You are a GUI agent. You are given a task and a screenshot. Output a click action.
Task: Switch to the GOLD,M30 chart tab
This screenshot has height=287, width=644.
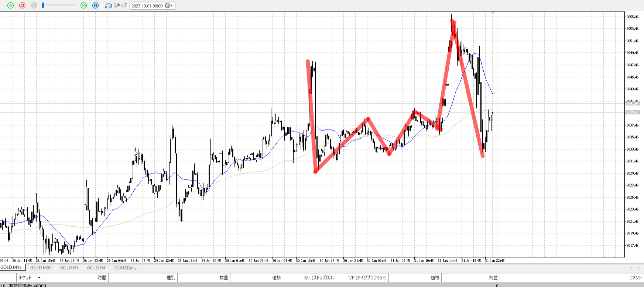point(41,268)
